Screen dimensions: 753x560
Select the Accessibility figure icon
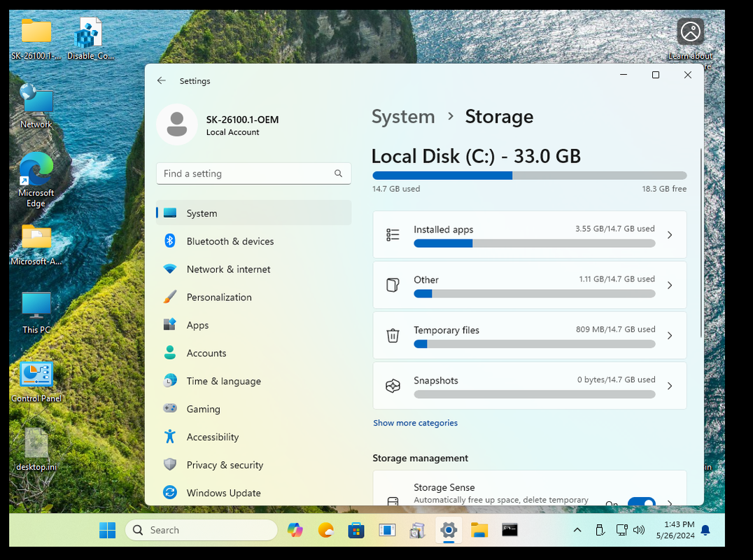(x=170, y=437)
